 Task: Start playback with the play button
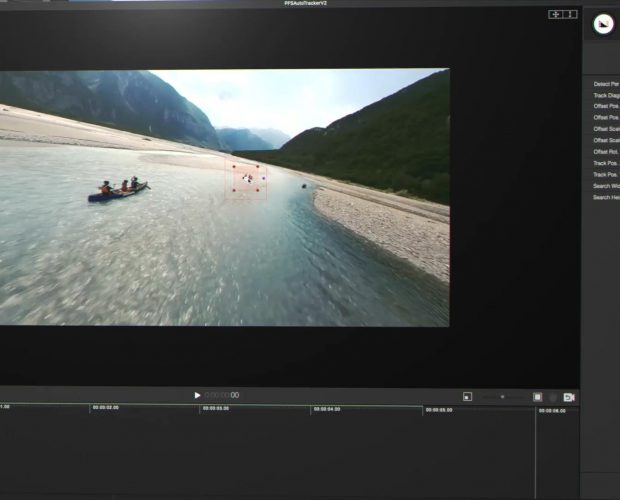tap(197, 395)
